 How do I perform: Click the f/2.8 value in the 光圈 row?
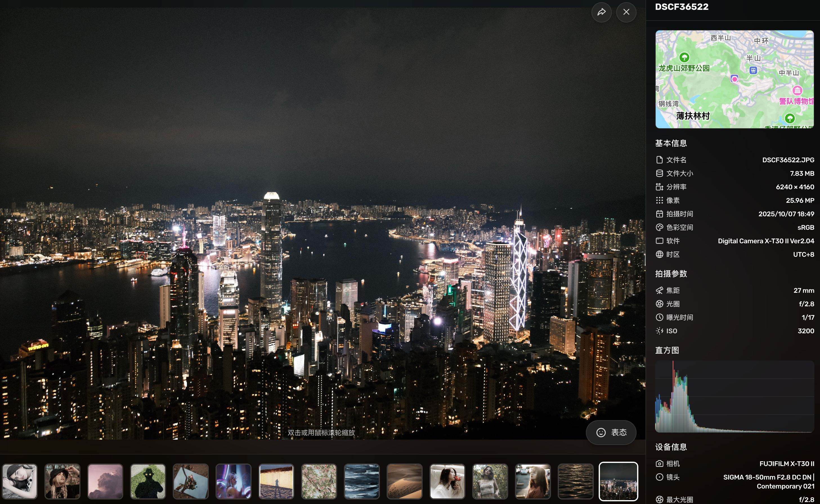pyautogui.click(x=806, y=304)
